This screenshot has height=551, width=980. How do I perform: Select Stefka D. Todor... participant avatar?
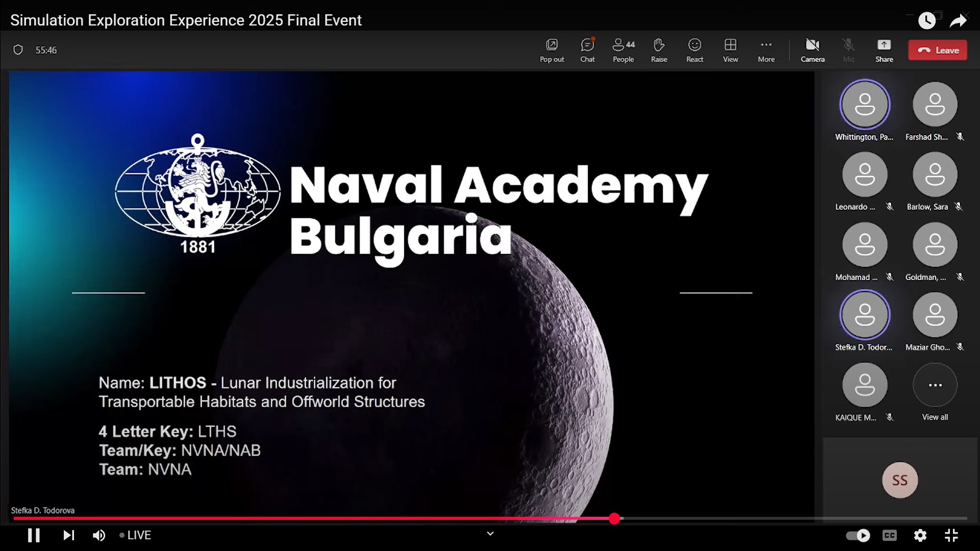tap(865, 315)
